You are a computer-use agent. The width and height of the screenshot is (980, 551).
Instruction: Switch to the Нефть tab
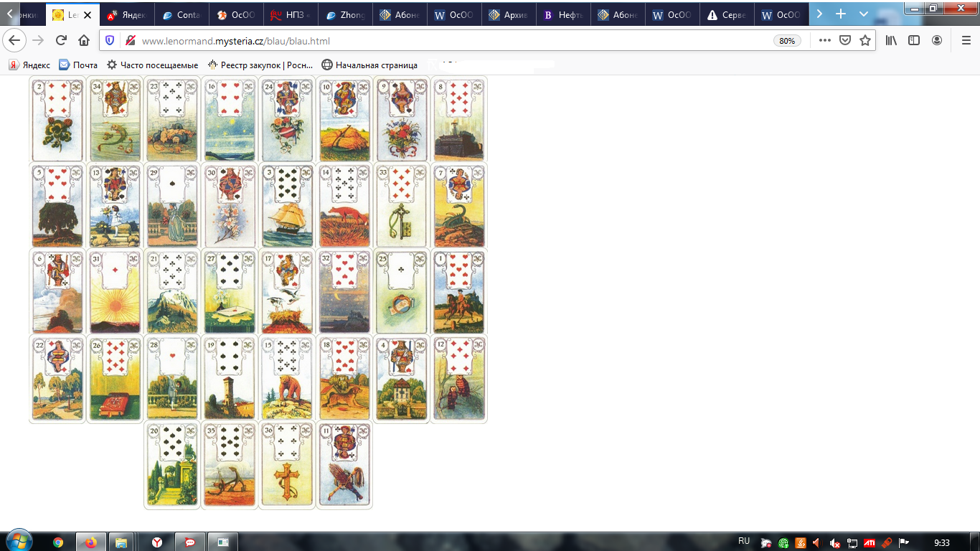[562, 14]
